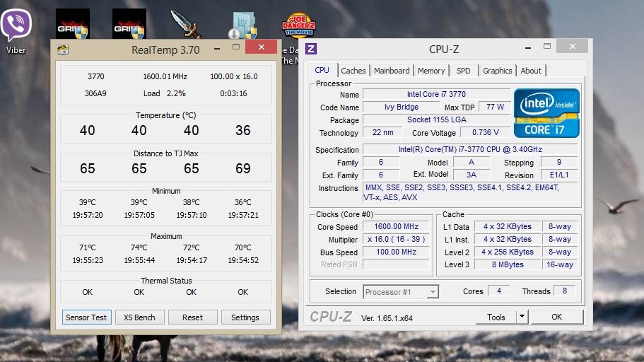Click the Bus Speed value 100.00 MHz
Image resolution: width=644 pixels, height=362 pixels.
396,252
